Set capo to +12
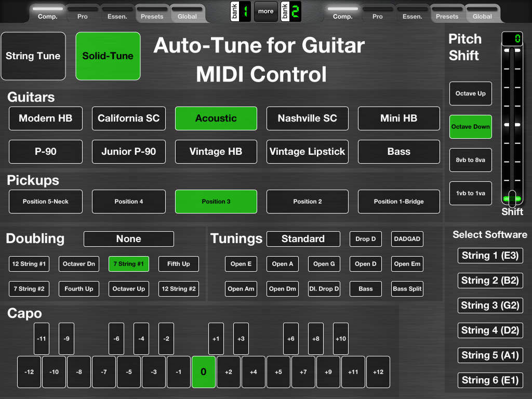The image size is (532, 399). (378, 372)
